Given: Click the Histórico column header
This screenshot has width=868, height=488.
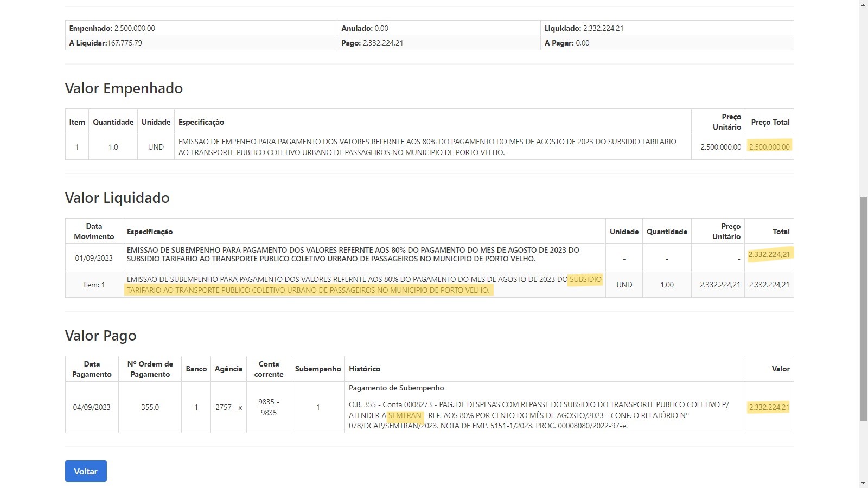Looking at the screenshot, I should pos(365,369).
